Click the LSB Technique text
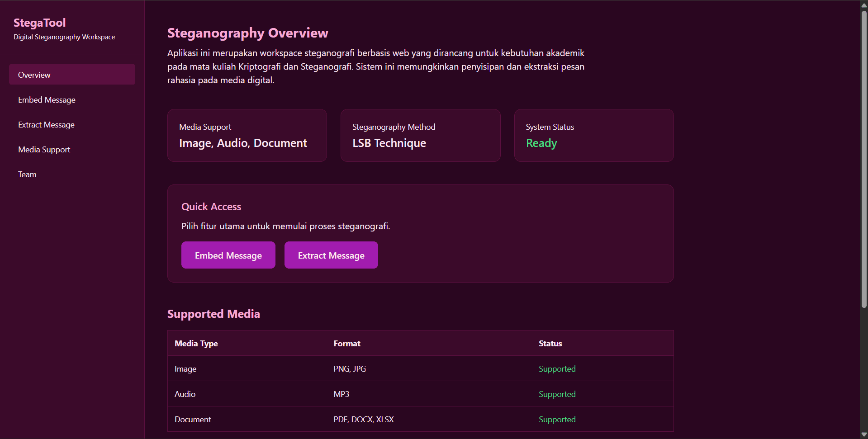 pos(389,143)
